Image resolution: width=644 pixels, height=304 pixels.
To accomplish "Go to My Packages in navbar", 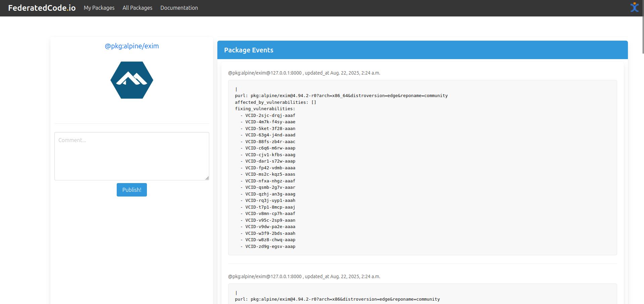I will [x=99, y=8].
